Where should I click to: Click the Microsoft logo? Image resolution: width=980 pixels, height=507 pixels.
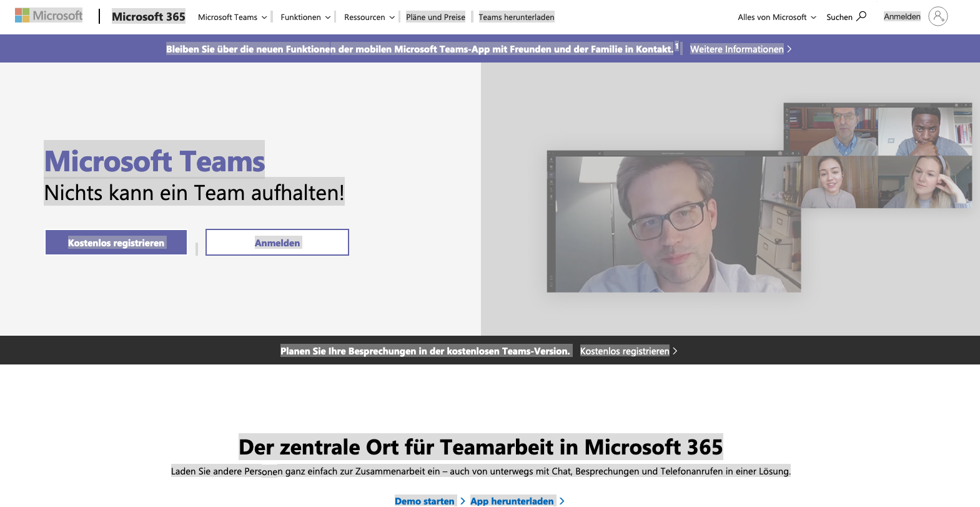click(x=49, y=16)
